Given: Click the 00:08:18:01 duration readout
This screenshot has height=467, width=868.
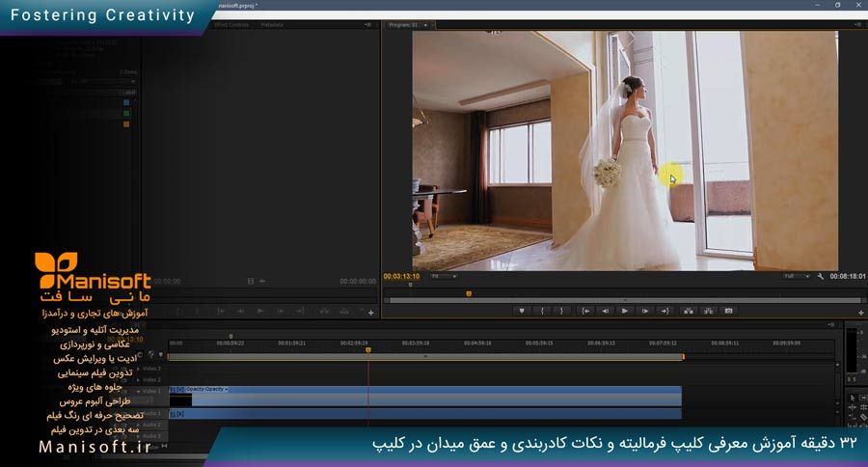Looking at the screenshot, I should (x=848, y=276).
